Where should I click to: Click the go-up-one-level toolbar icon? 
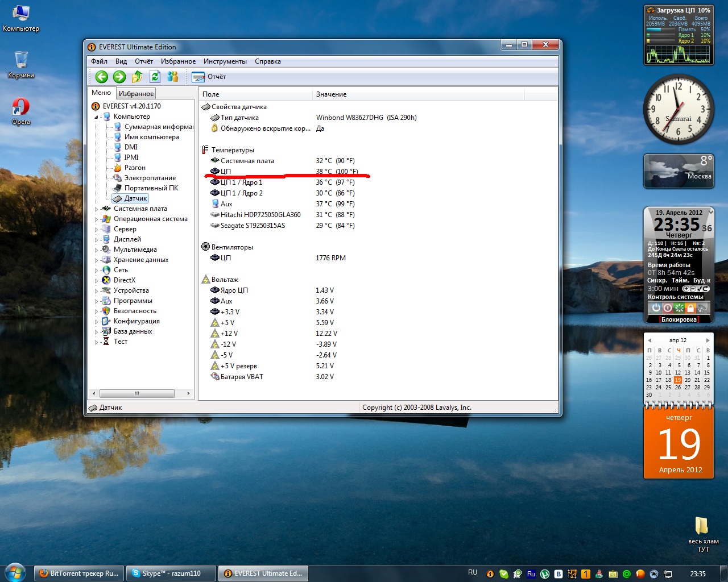(137, 77)
